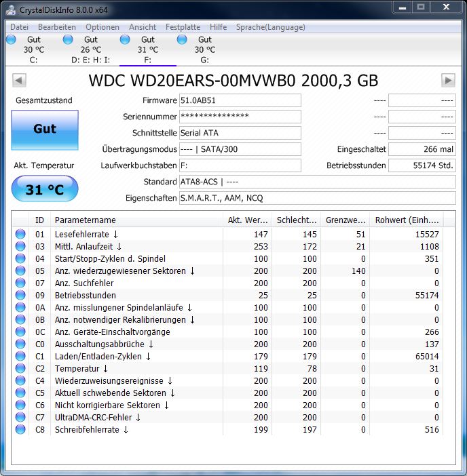This screenshot has width=467, height=476.
Task: Select the F: drive tab
Action: pos(148,49)
